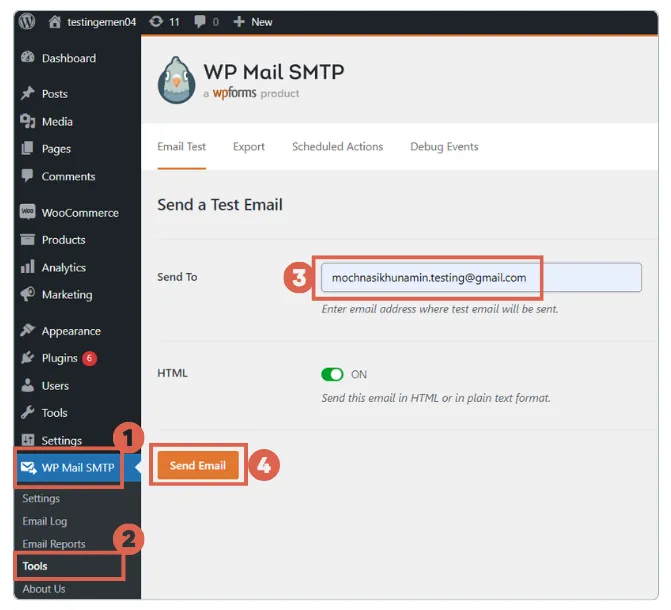Click the ON label beside toggle
Viewport: 671px width, 610px height.
[359, 375]
